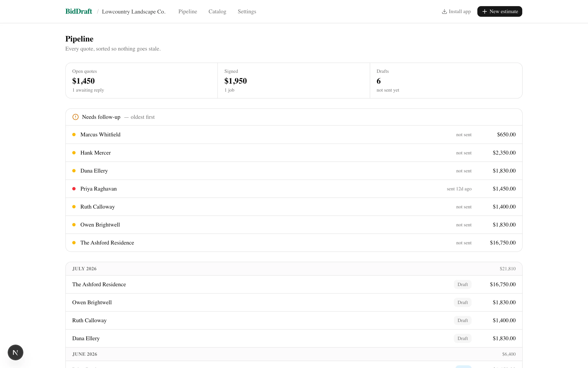Click the yellow status dot by Marcus Whitfield
This screenshot has width=588, height=368.
pyautogui.click(x=74, y=135)
